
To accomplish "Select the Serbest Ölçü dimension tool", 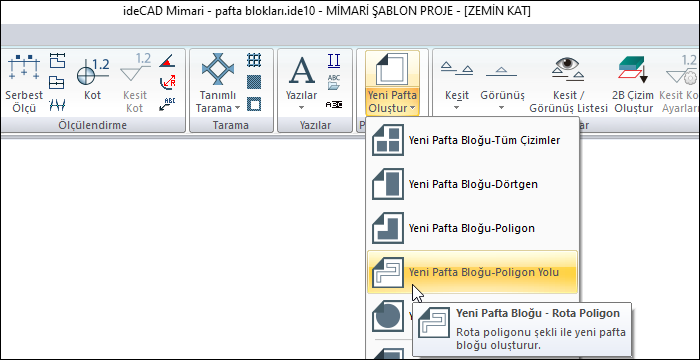I will point(24,83).
